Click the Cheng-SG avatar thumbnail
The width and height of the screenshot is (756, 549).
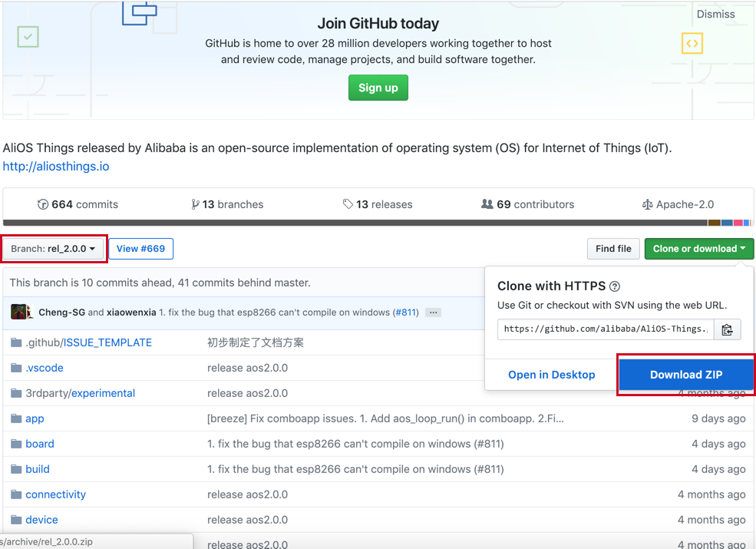[18, 313]
